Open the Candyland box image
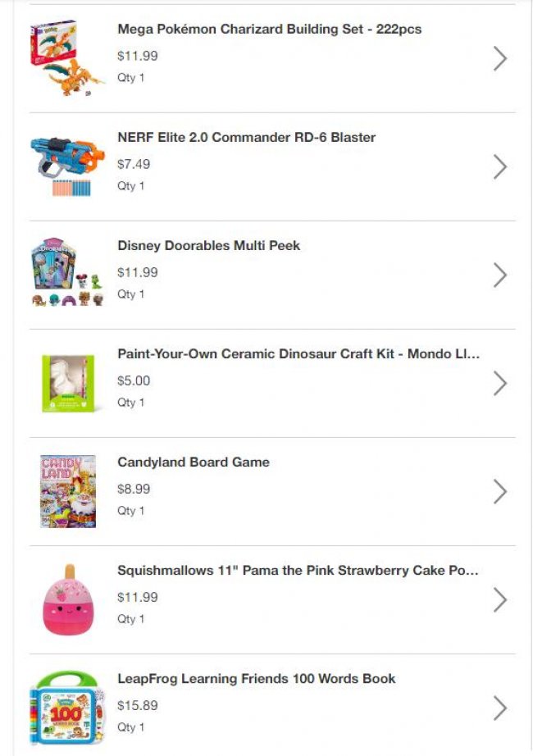This screenshot has height=756, width=533. 68,491
